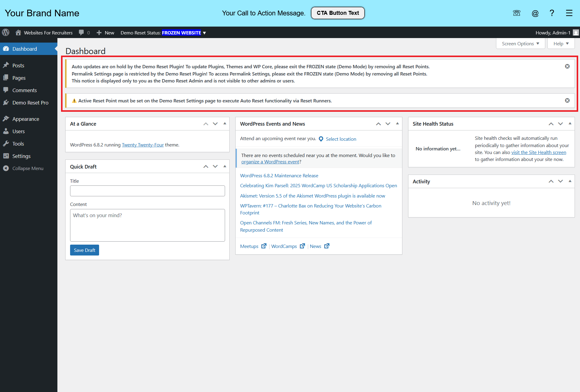Dismiss the auto updates hold notice
Screen dimensions: 580x392
(567, 66)
